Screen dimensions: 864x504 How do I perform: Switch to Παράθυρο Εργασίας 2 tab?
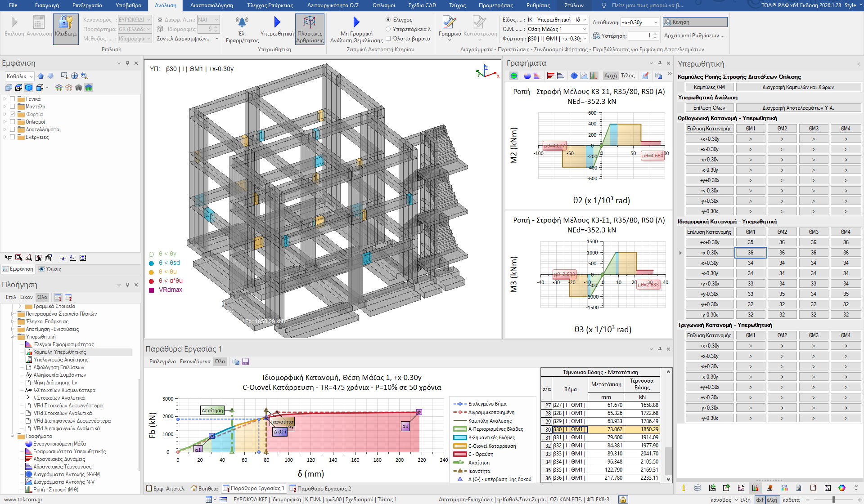click(320, 488)
